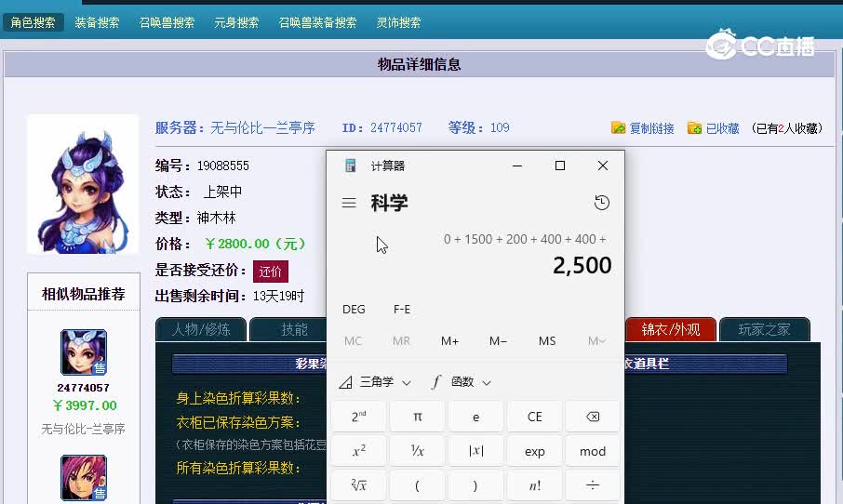Viewport: 843px width, 504px height.
Task: Switch to the 人物/修炼 tab
Action: point(201,329)
